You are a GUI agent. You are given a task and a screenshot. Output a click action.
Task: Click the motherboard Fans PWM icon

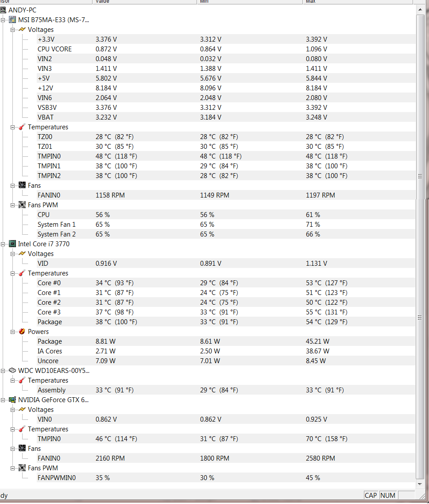click(x=22, y=205)
